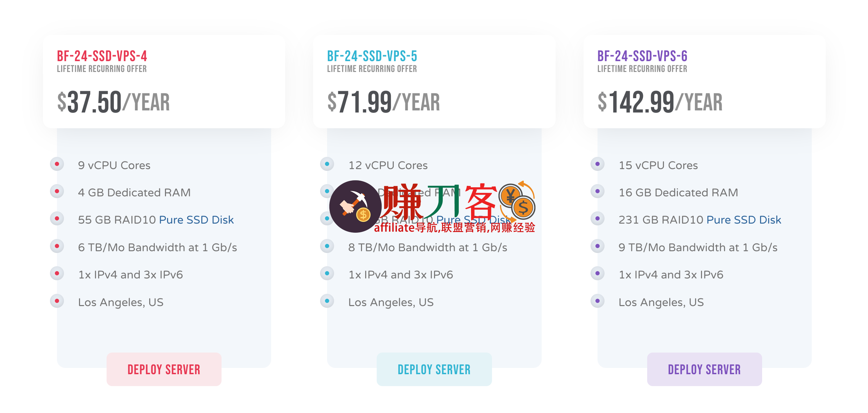Deploy the $71.99/year VPS-5 server

(434, 369)
